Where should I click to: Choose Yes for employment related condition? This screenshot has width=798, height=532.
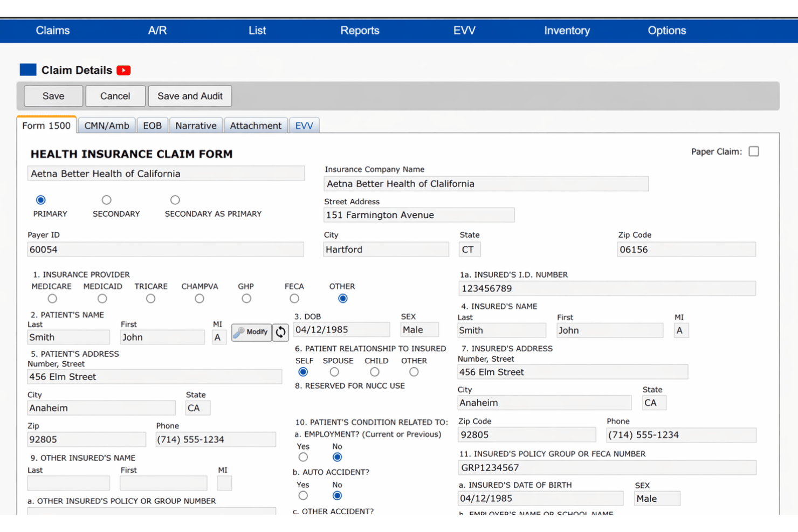point(303,457)
